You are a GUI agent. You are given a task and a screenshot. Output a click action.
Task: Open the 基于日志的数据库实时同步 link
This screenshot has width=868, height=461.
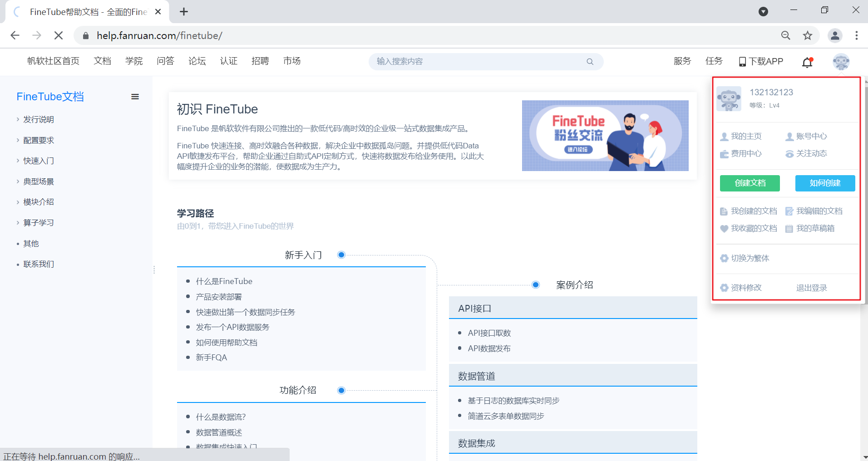point(514,401)
